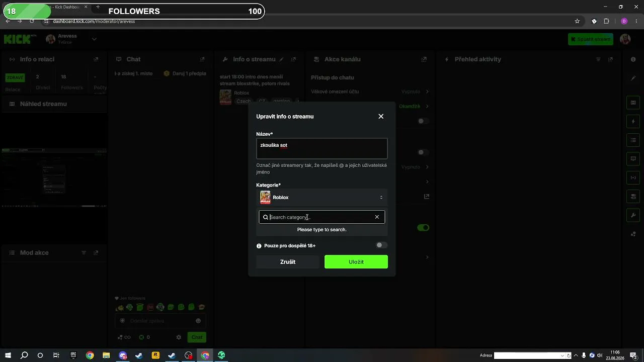The width and height of the screenshot is (644, 362).
Task: Expand Věkové omezení účtu setting chevron
Action: [x=427, y=92]
